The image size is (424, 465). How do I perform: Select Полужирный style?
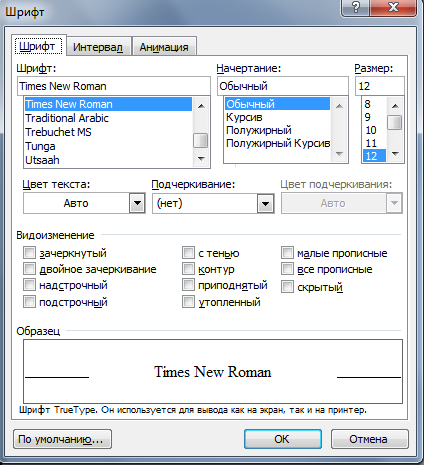(277, 130)
